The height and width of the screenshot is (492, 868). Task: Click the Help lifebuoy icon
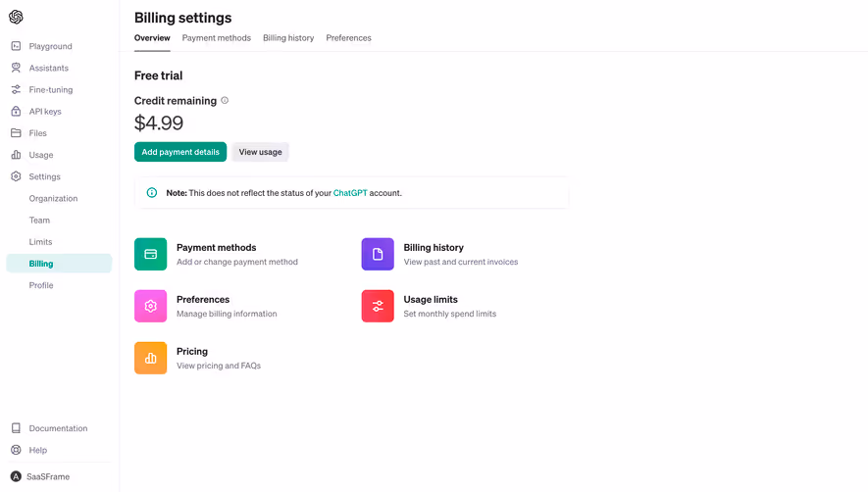pos(16,450)
